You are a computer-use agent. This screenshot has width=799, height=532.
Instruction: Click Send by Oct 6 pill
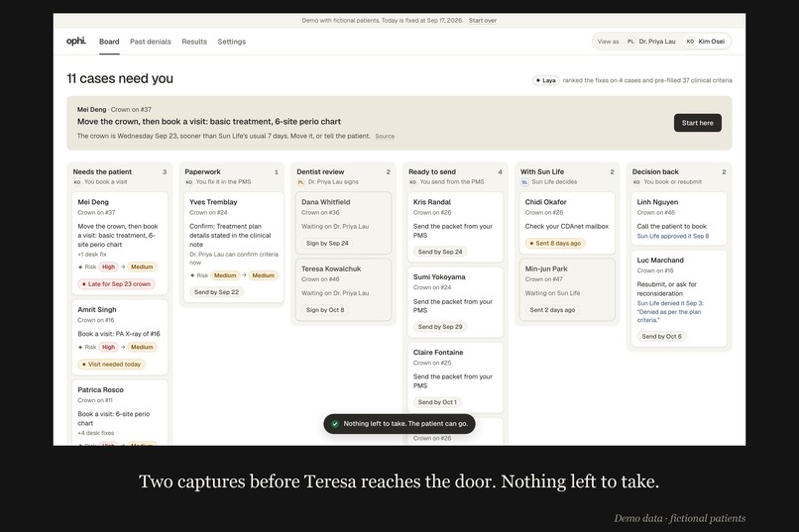661,337
